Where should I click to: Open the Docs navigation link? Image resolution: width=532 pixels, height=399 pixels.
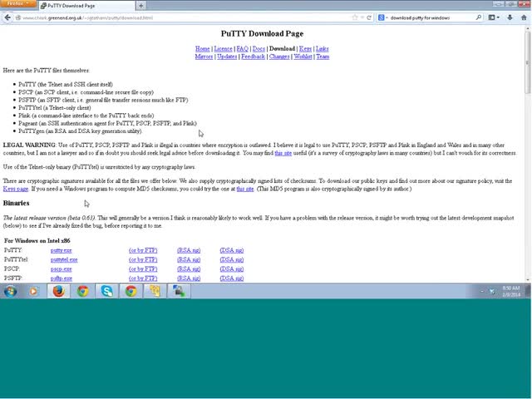tap(259, 49)
